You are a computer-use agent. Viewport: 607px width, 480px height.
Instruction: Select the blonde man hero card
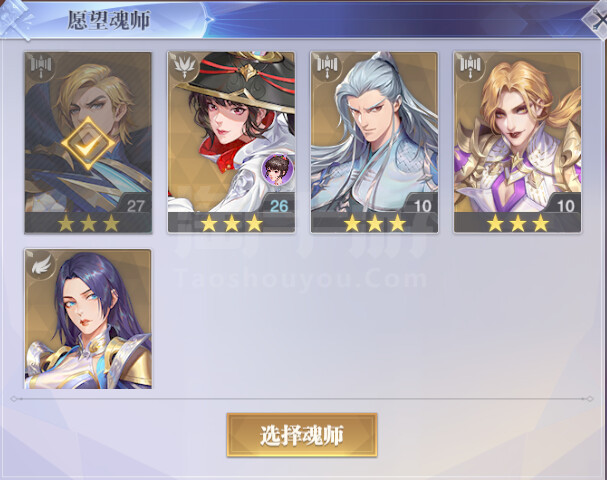click(88, 143)
